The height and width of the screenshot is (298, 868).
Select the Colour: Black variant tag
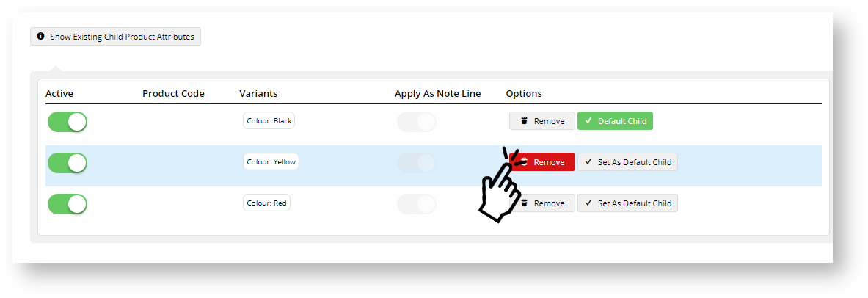(269, 121)
